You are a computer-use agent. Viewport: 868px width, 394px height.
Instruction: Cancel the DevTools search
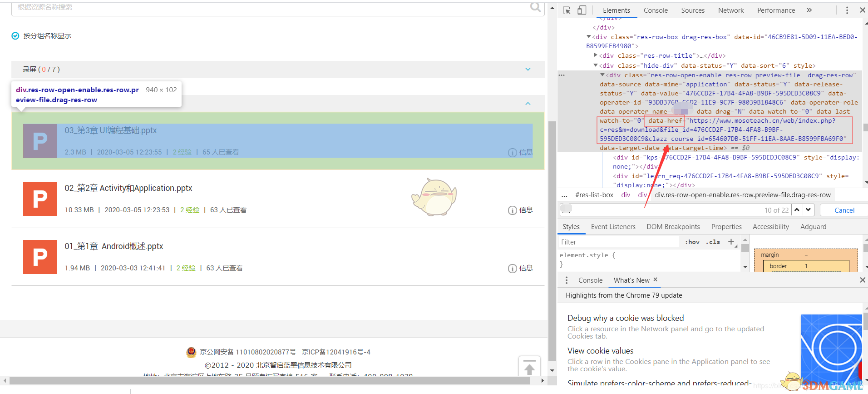pyautogui.click(x=844, y=210)
